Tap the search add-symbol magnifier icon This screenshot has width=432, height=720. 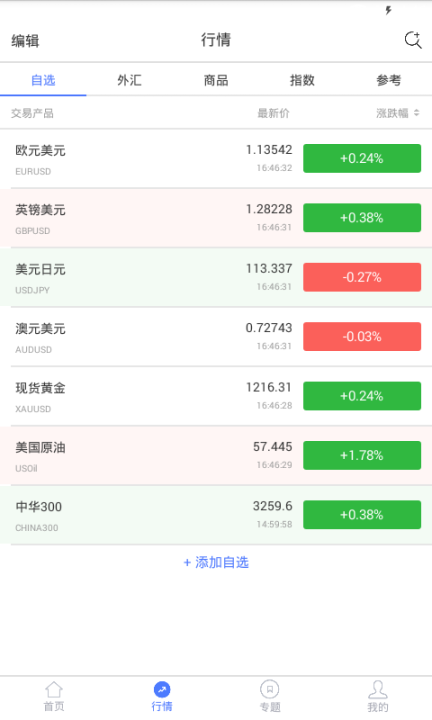(413, 40)
